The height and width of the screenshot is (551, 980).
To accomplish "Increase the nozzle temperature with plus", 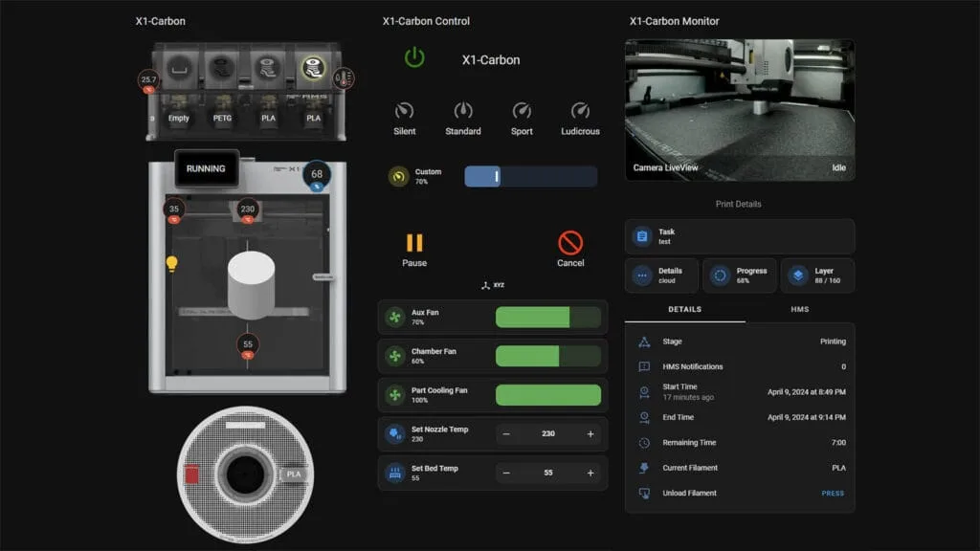I will 590,434.
